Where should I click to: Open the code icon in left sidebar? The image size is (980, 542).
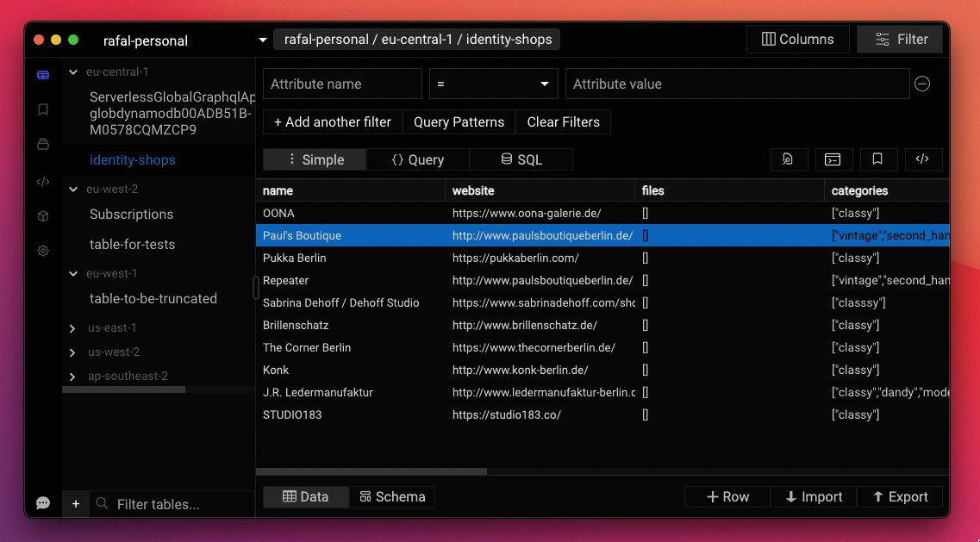[43, 182]
